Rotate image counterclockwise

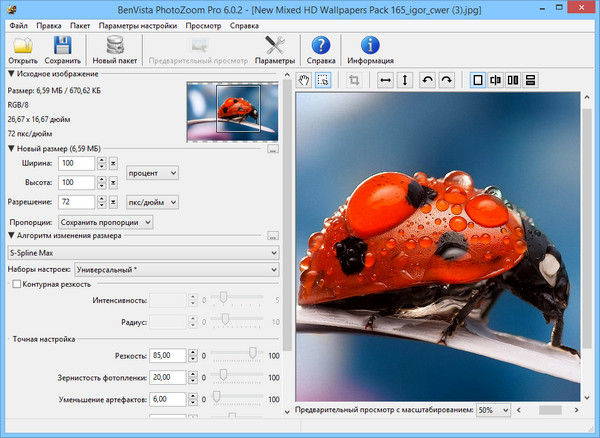click(429, 79)
